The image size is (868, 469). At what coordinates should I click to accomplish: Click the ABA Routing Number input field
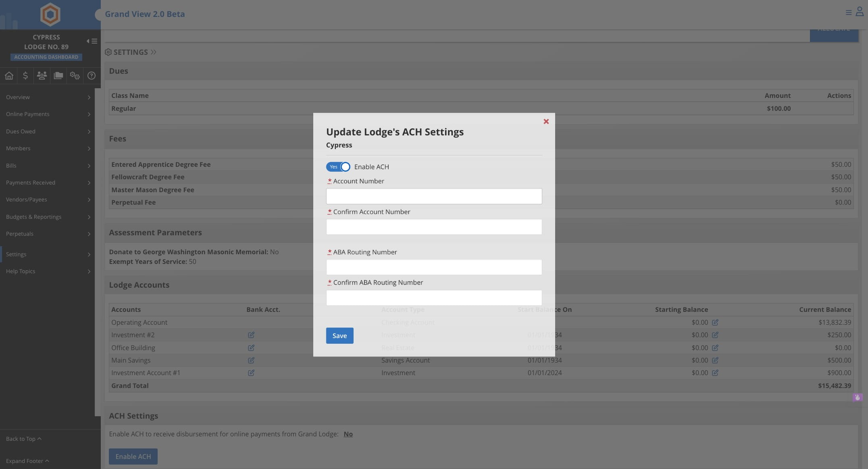click(x=434, y=267)
